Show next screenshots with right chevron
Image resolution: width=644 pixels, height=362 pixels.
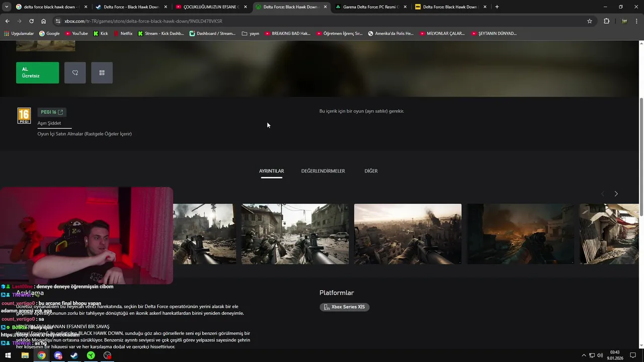coord(616,194)
